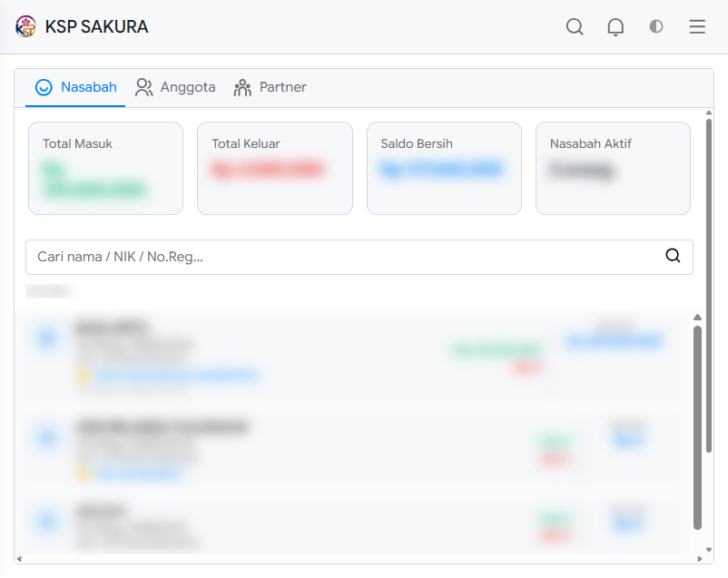
Task: Click the Partner group icon
Action: pyautogui.click(x=242, y=87)
